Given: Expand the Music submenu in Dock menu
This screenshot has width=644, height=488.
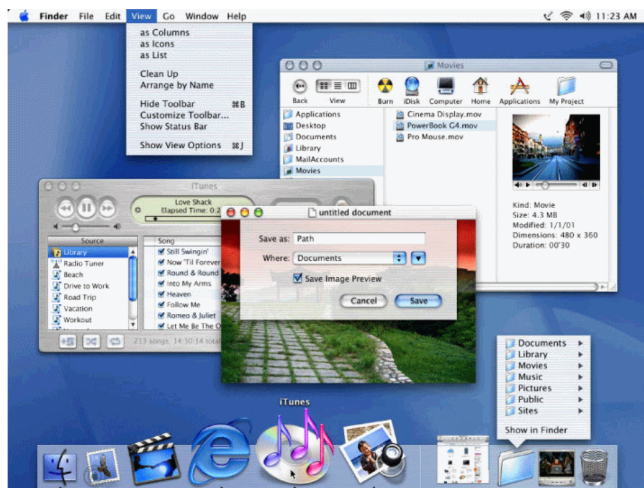Looking at the screenshot, I should pyautogui.click(x=580, y=377).
